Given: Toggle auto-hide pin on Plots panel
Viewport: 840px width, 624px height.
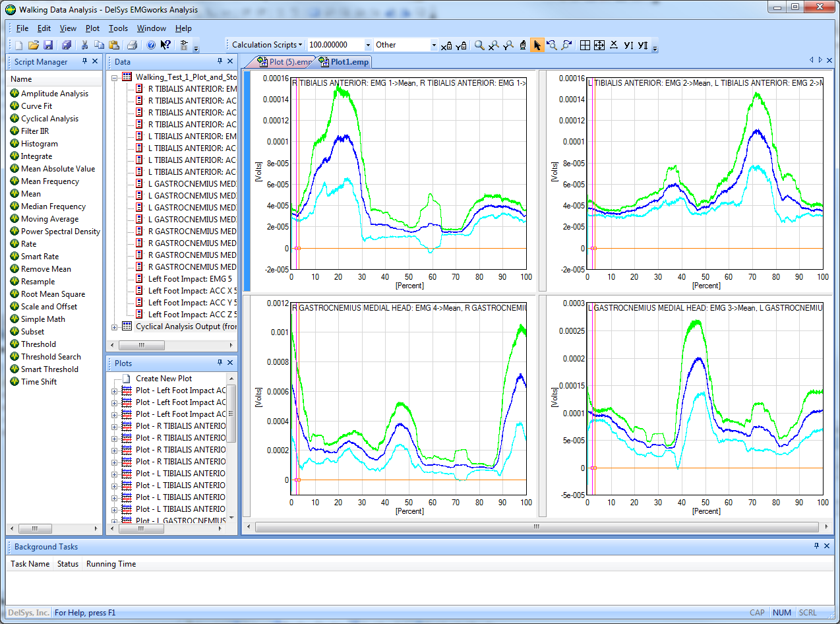Looking at the screenshot, I should pyautogui.click(x=220, y=363).
